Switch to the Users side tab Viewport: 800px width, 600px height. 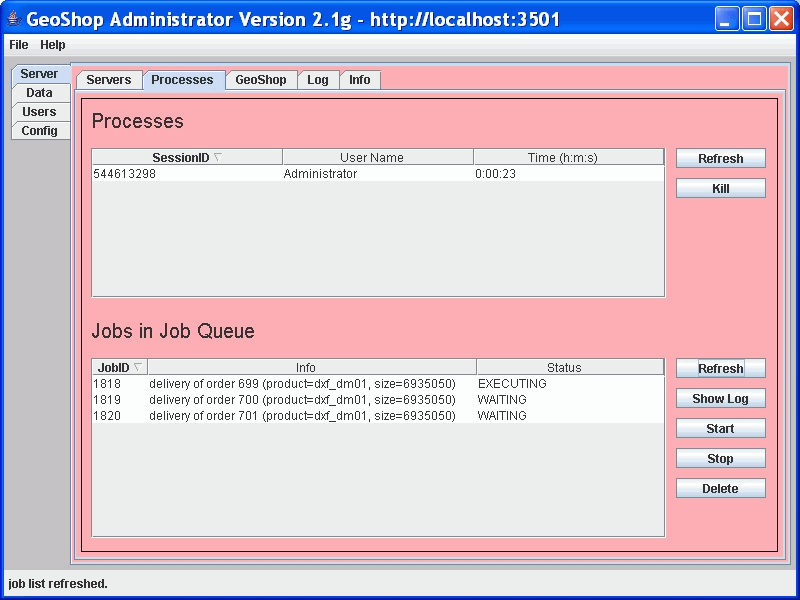pyautogui.click(x=40, y=112)
